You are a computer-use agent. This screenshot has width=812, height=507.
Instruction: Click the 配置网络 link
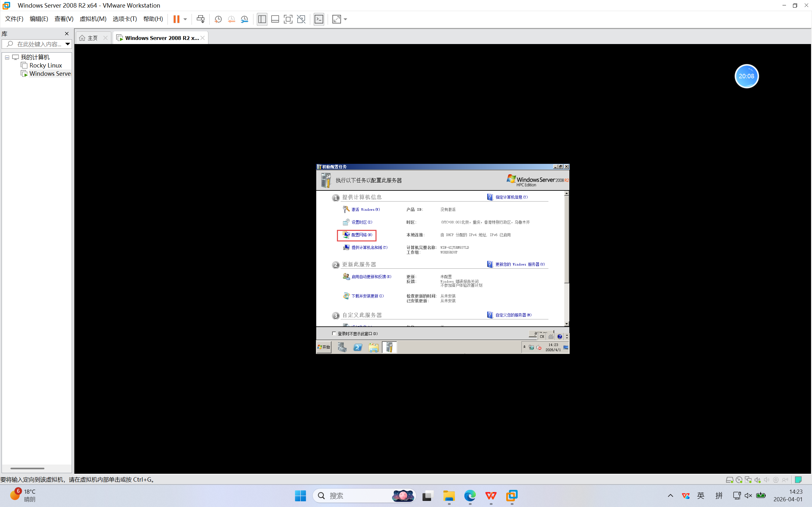[361, 235]
